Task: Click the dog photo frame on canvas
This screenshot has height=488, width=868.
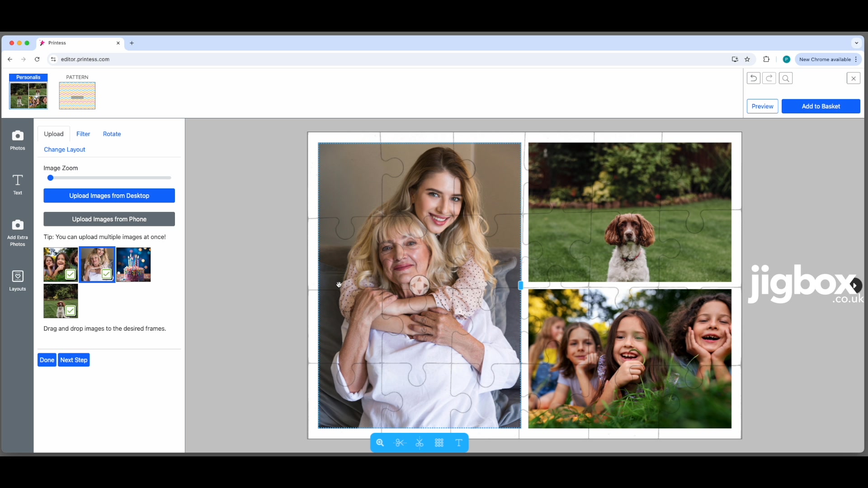Action: [630, 212]
